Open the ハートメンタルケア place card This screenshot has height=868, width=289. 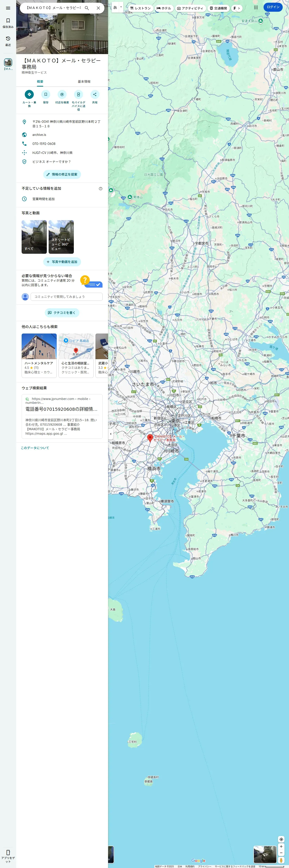[39, 356]
